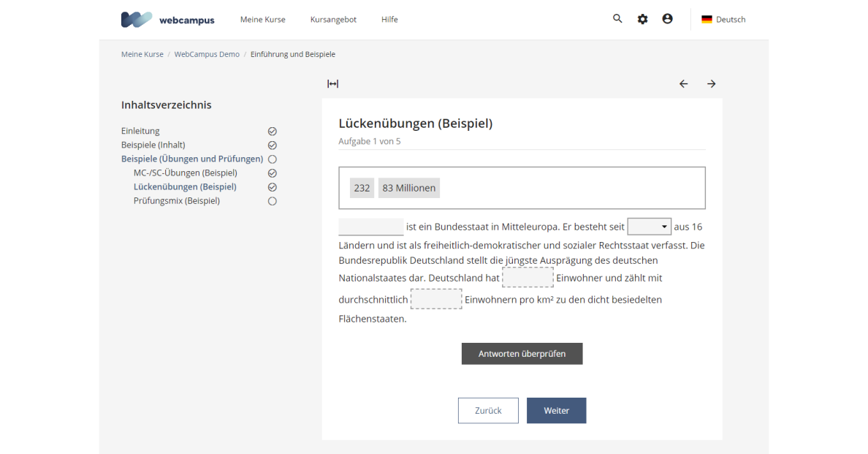Select the '232' answer chip
Screen dimensions: 868x454
click(x=362, y=188)
